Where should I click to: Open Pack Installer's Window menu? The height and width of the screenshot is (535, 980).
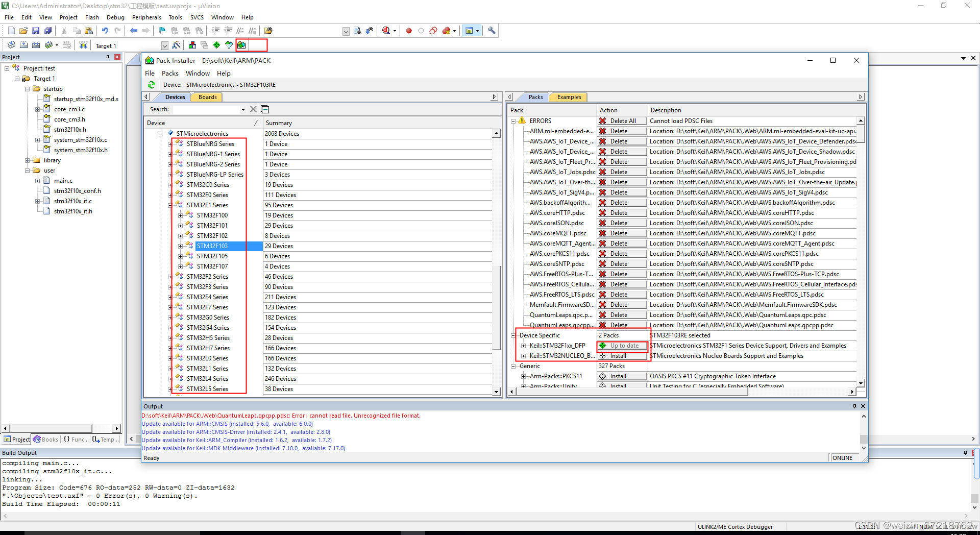[x=198, y=73]
